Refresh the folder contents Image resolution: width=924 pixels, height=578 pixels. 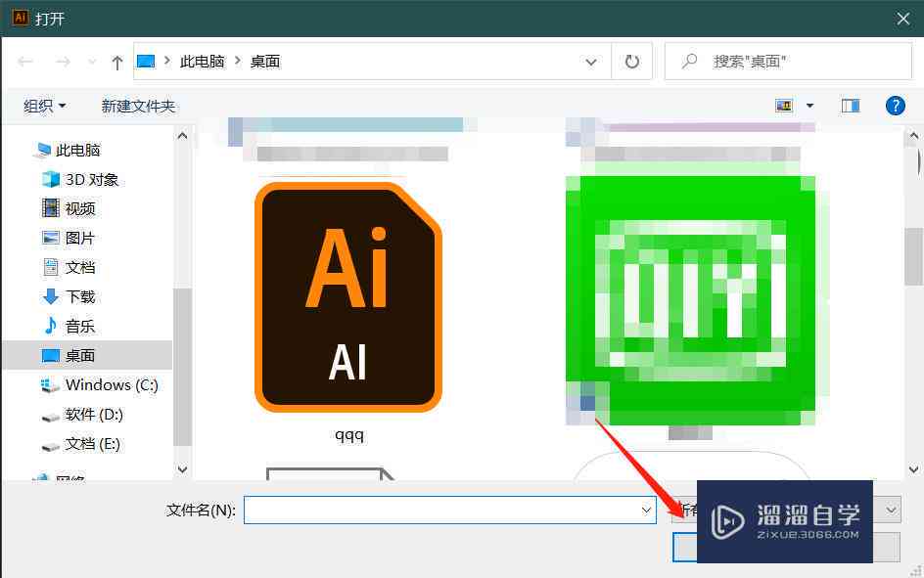[x=631, y=62]
